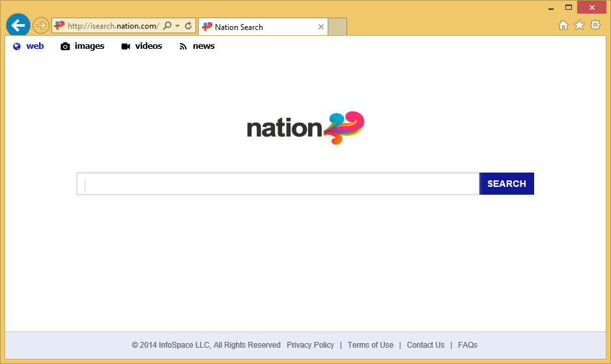The height and width of the screenshot is (364, 611).
Task: Click the video camera icon beside videos
Action: 126,46
